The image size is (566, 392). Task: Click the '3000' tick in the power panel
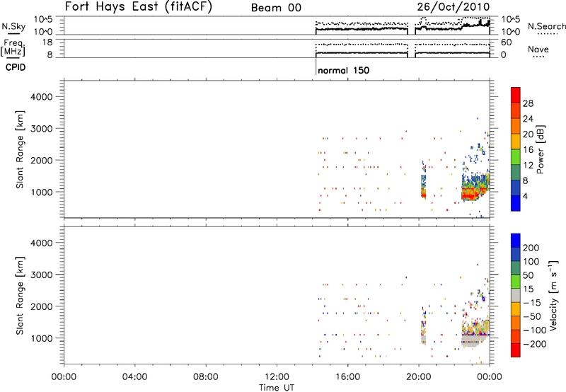tap(41, 129)
